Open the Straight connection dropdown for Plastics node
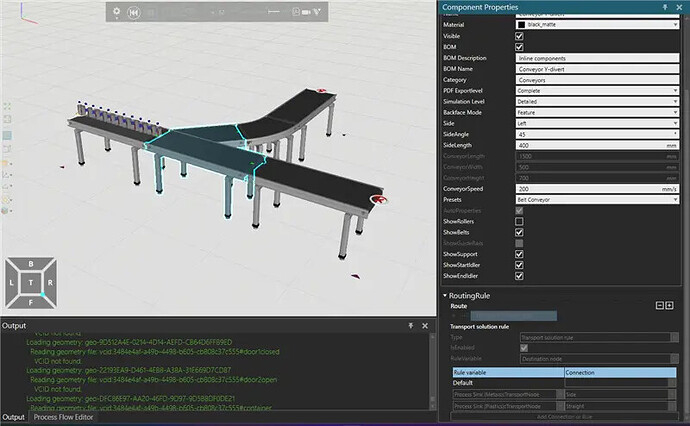Viewport: 690px width, 426px height. [620, 406]
